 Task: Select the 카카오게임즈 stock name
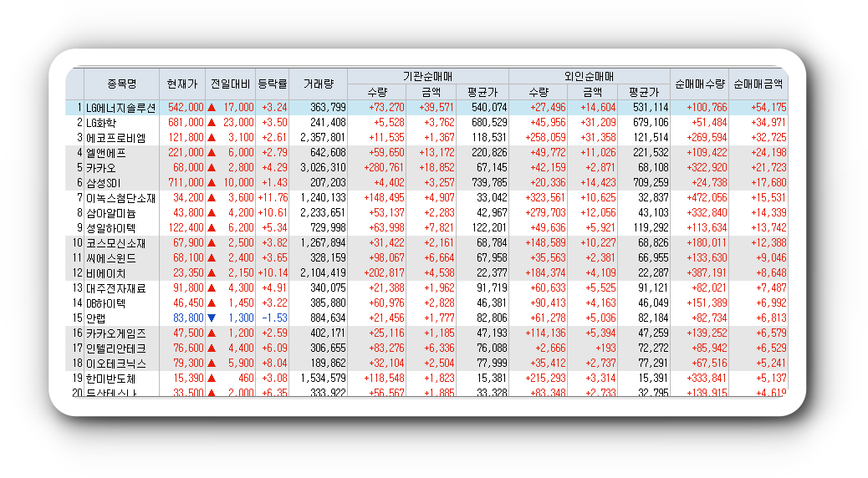116,333
